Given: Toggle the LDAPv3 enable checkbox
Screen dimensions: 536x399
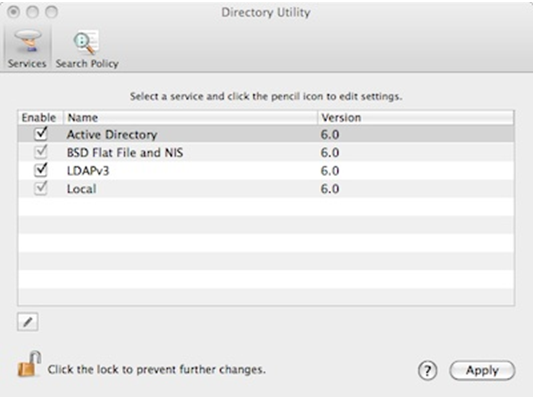Looking at the screenshot, I should [41, 170].
